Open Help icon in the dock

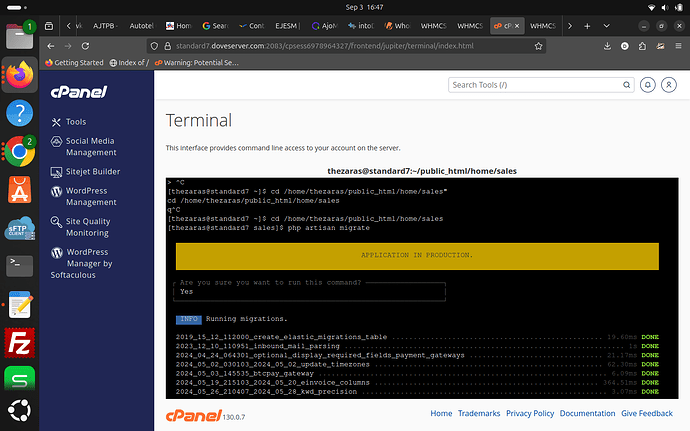pos(19,113)
